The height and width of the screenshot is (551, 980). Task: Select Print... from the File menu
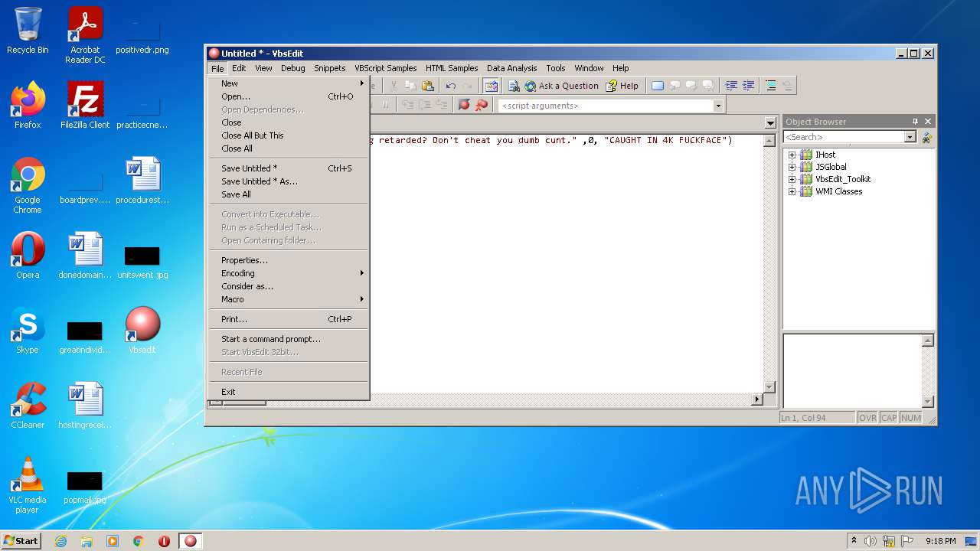[289, 319]
